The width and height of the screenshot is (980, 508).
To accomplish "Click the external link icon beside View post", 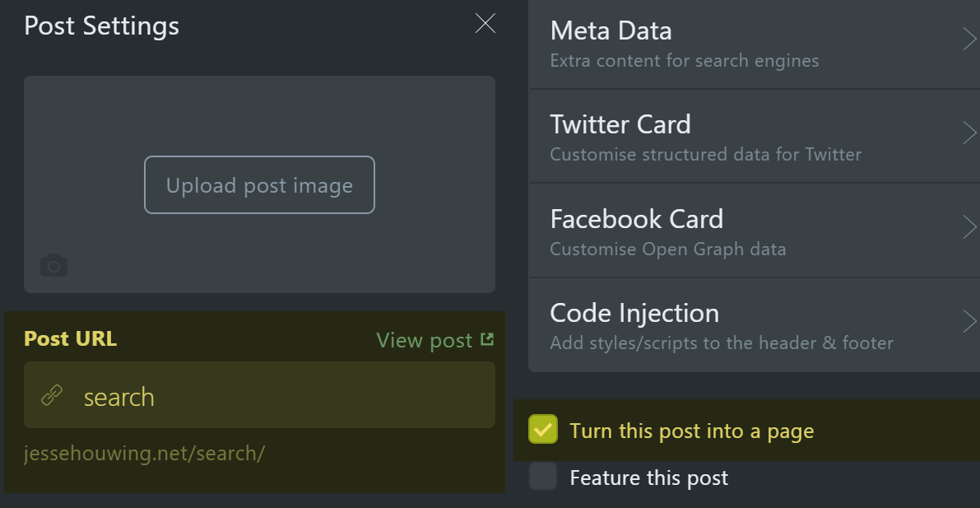I will 487,339.
